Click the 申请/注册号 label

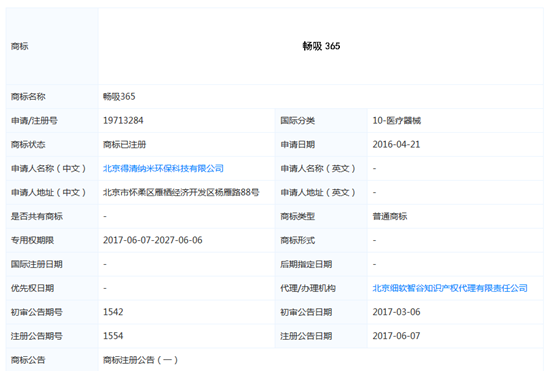(34, 120)
